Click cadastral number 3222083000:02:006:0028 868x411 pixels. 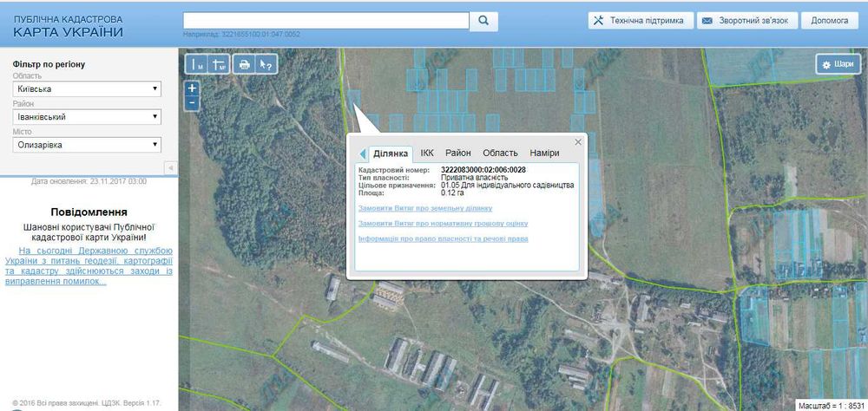pyautogui.click(x=483, y=170)
